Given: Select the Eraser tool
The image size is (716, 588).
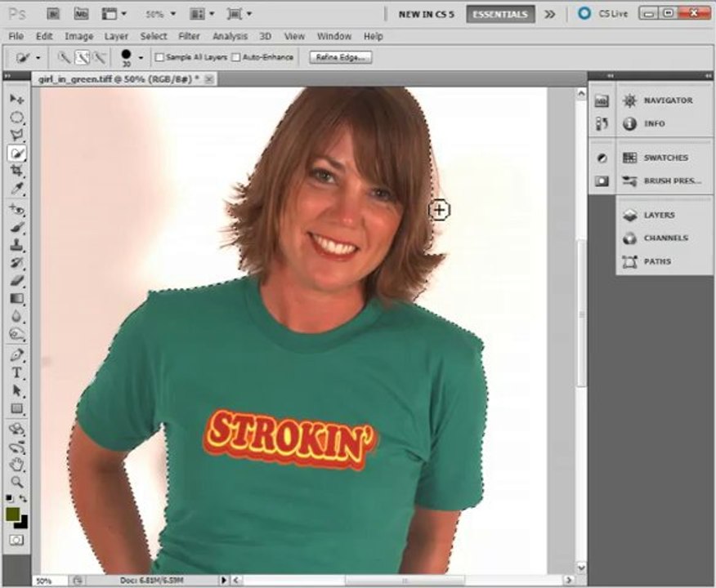Looking at the screenshot, I should (16, 281).
